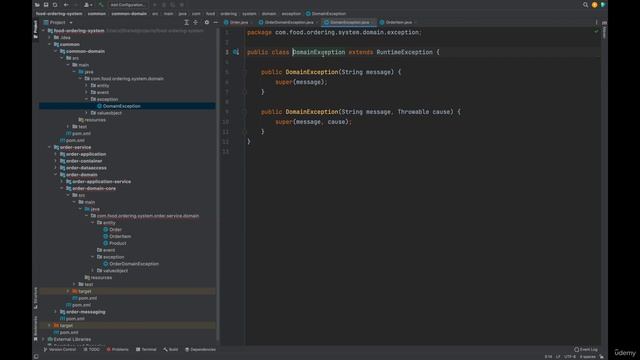Toggle the Bookmarks side tool window button

click(x=36, y=328)
